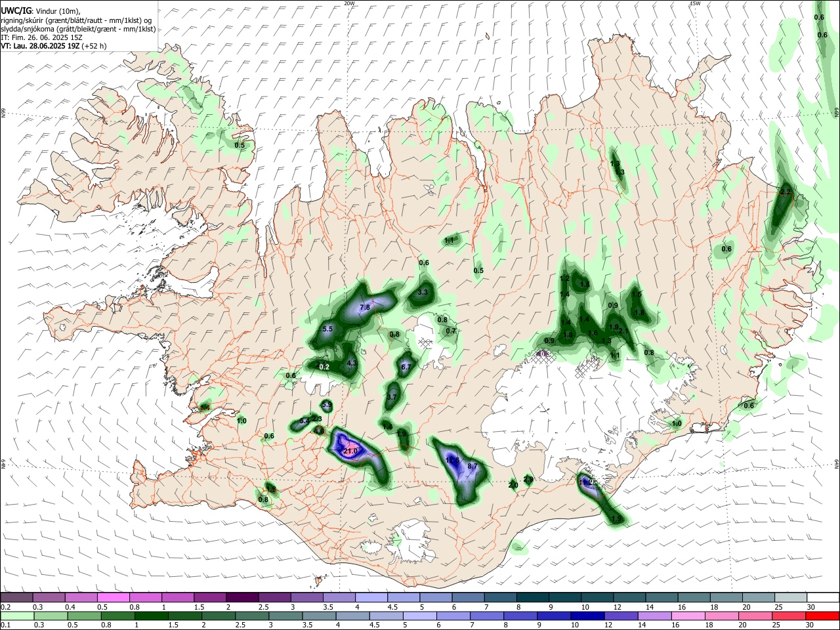Click upper legend swatch between 0.5 and 0.8
This screenshot has width=840, height=630.
pyautogui.click(x=113, y=597)
